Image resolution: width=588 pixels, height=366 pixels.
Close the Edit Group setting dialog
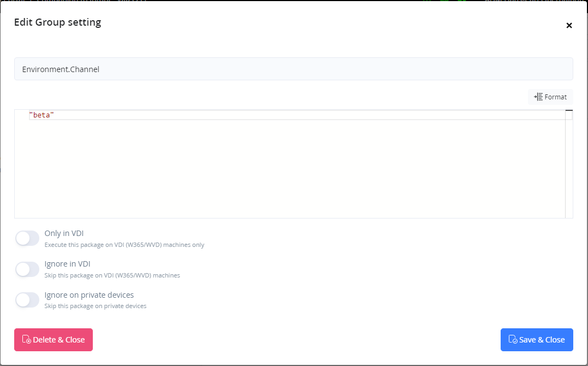[569, 25]
